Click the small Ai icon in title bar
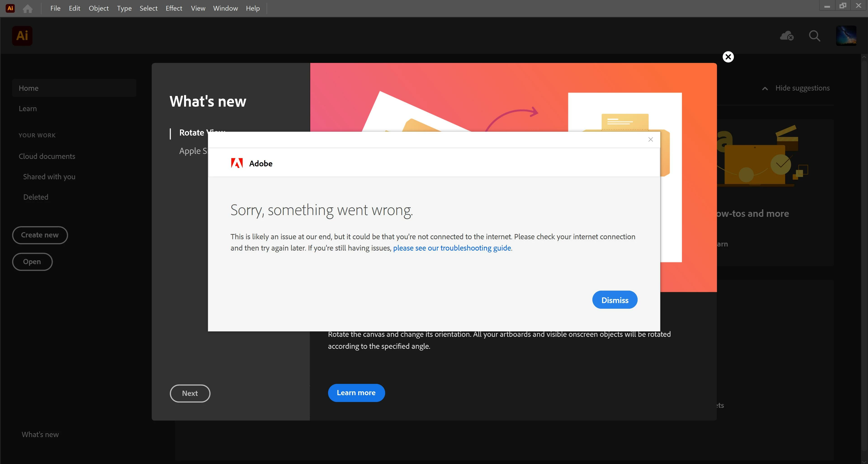The height and width of the screenshot is (464, 868). [10, 8]
